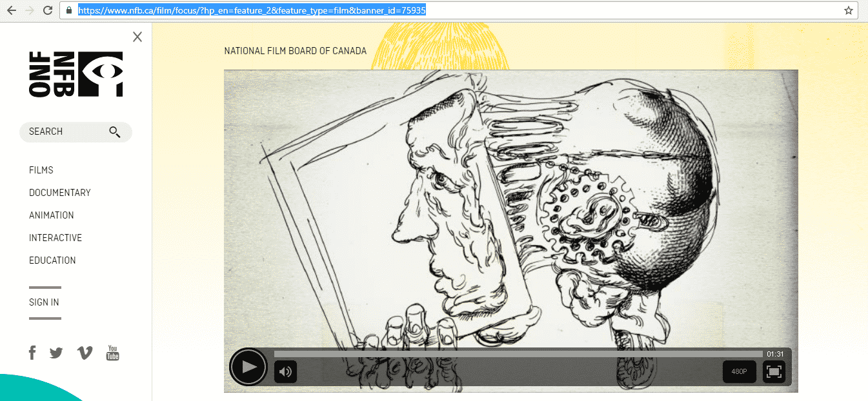868x401 pixels.
Task: Click the secure padlock icon in address bar
Action: pos(69,10)
